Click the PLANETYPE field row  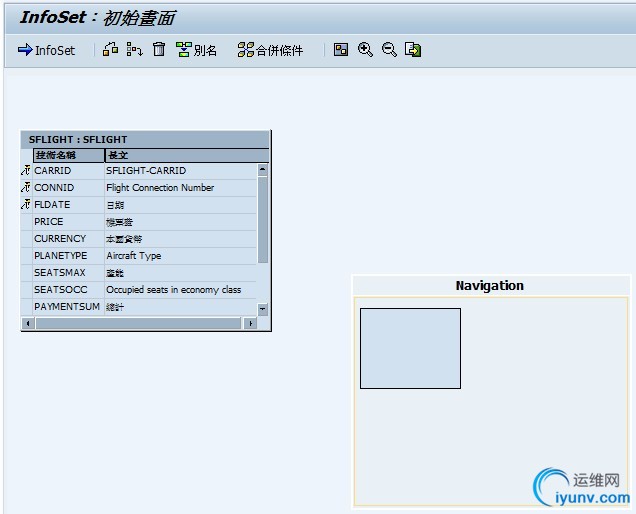[x=139, y=256]
